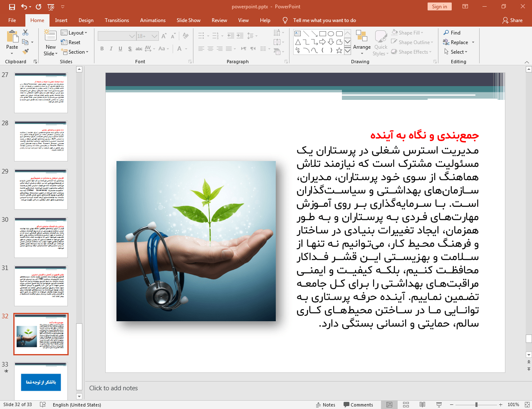Toggle italic formatting
The image size is (532, 409).
[x=110, y=49]
